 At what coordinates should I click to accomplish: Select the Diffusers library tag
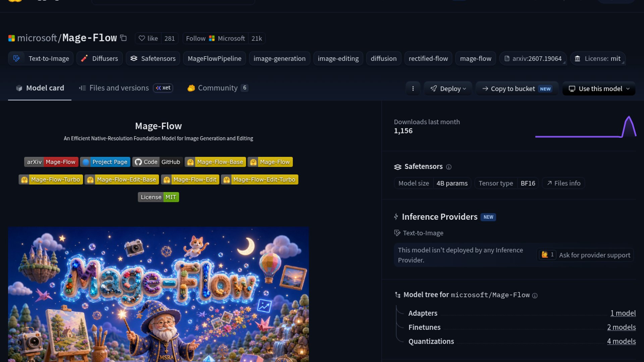pos(100,58)
